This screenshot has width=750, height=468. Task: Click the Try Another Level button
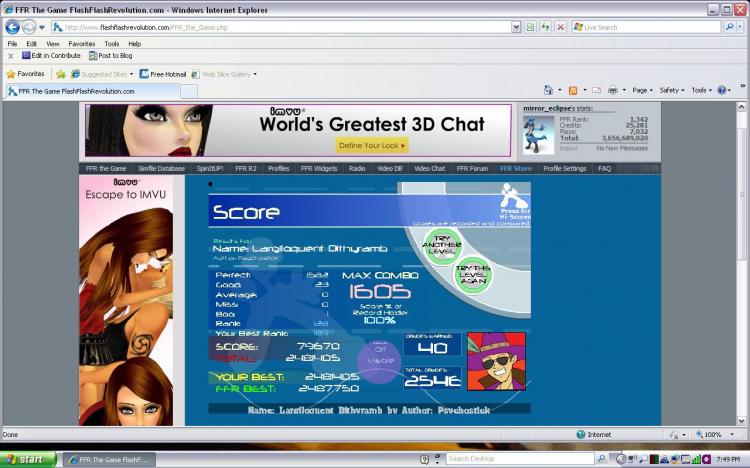click(442, 245)
